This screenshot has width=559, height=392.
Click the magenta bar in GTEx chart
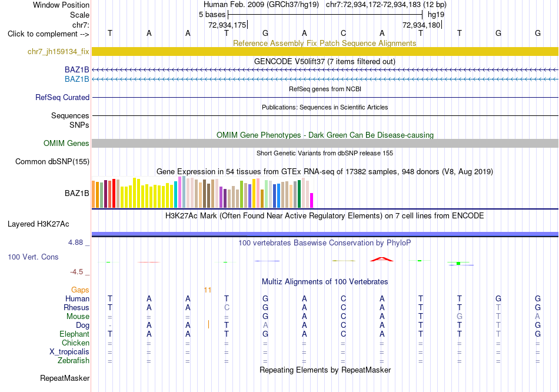[311, 201]
